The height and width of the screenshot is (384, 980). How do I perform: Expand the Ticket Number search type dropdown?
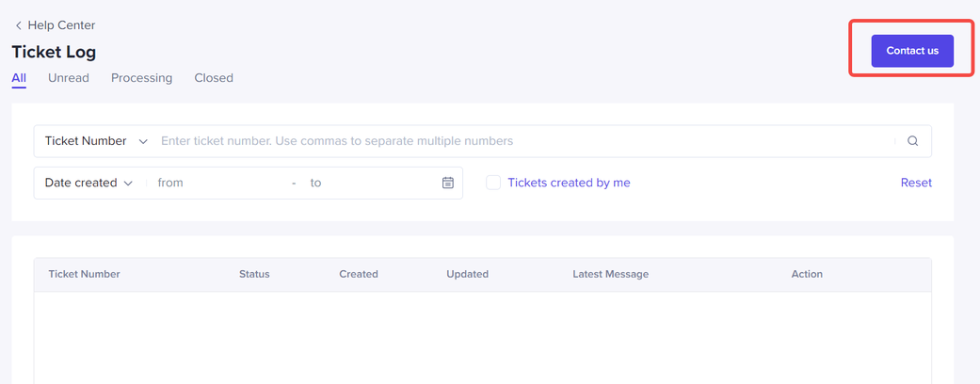[96, 141]
